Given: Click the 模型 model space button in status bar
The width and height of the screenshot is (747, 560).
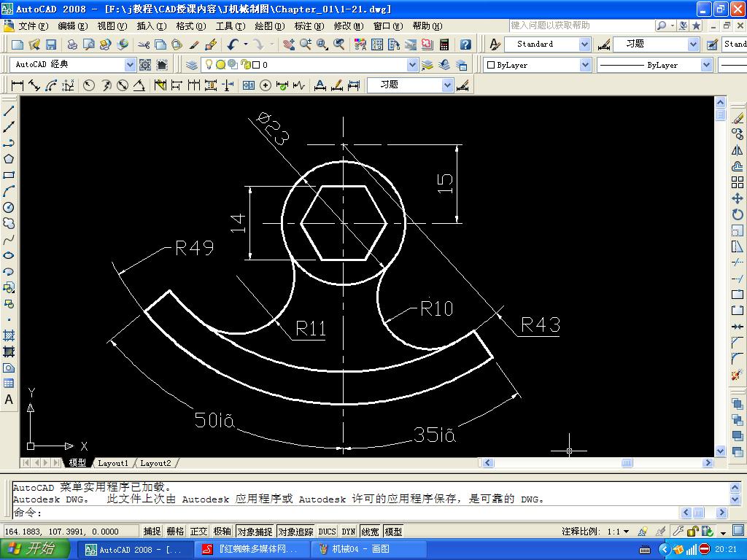Looking at the screenshot, I should point(393,531).
